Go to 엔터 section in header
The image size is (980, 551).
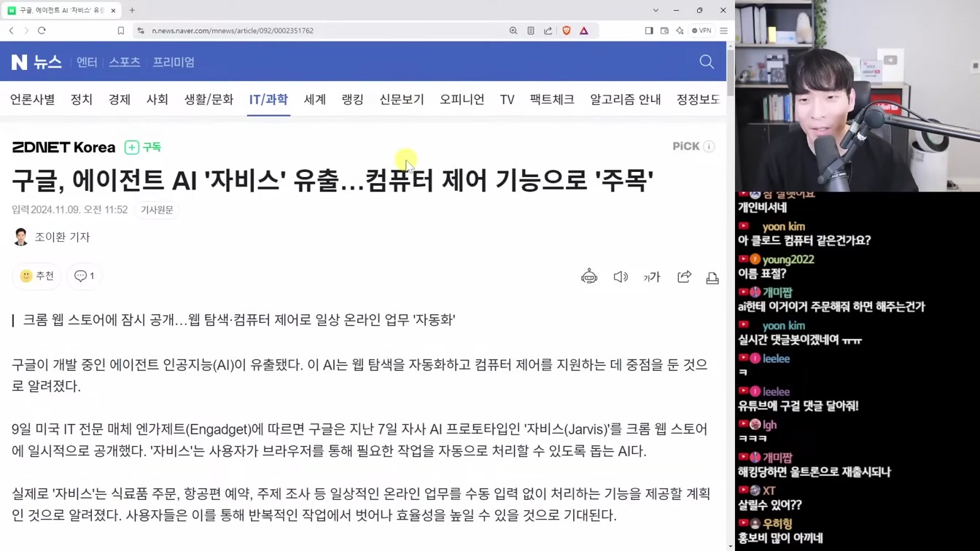click(x=87, y=62)
